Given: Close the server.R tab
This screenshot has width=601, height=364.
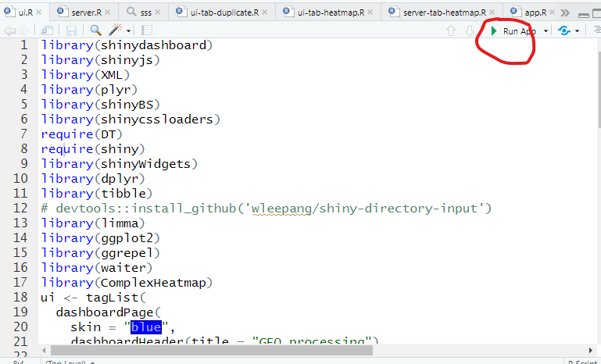Looking at the screenshot, I should click(x=108, y=12).
